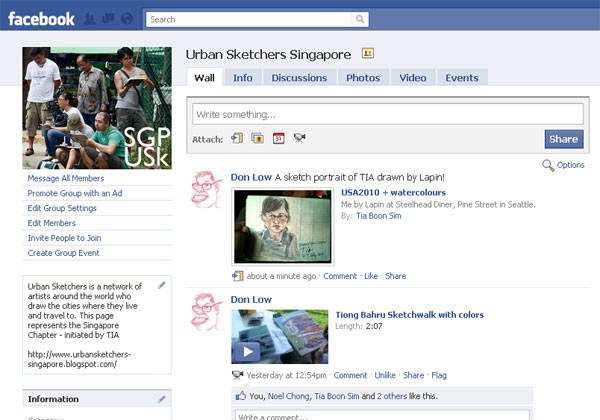Open the Info tab
This screenshot has width=600, height=420.
243,78
